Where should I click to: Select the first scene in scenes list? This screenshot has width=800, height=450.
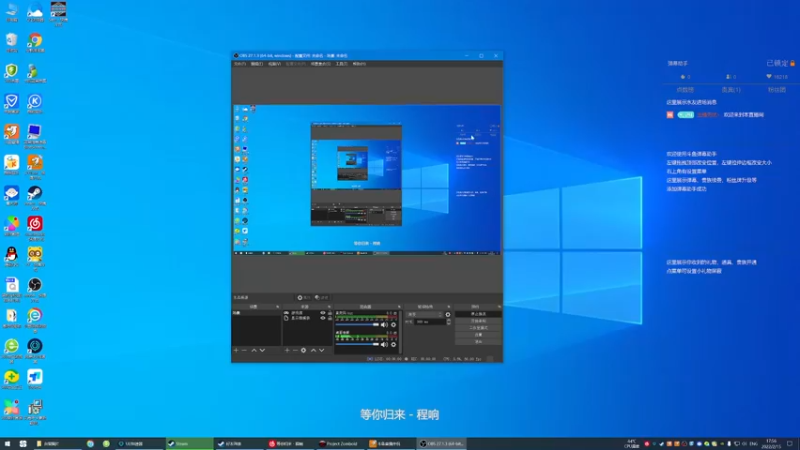pyautogui.click(x=256, y=313)
